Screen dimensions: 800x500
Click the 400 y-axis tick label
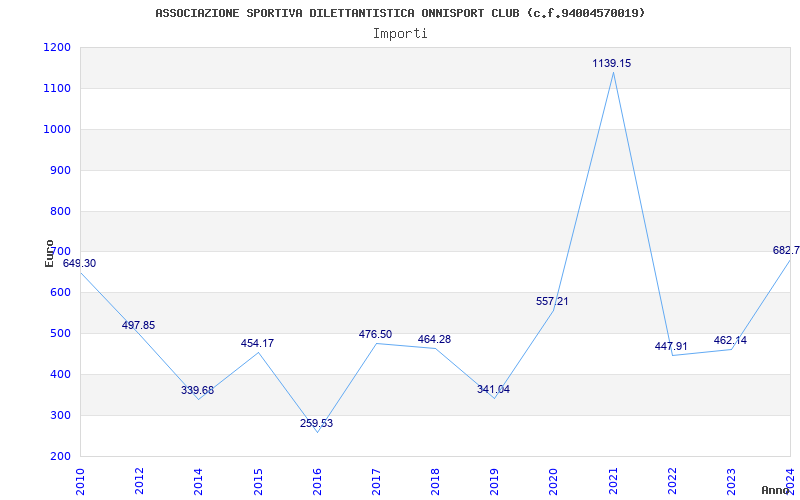[60, 374]
